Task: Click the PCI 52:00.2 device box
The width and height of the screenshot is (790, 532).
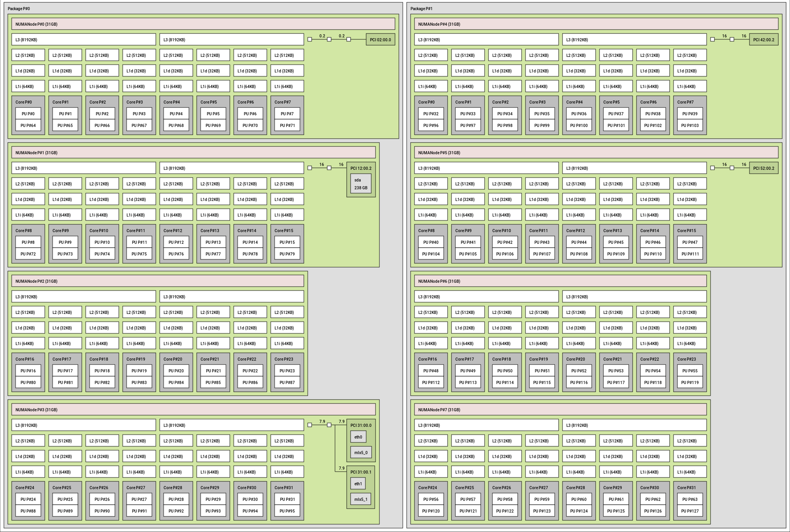Action: coord(764,168)
